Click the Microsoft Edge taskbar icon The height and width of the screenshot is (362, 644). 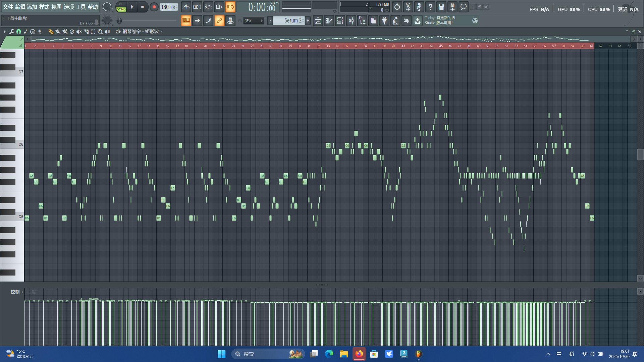(x=329, y=354)
